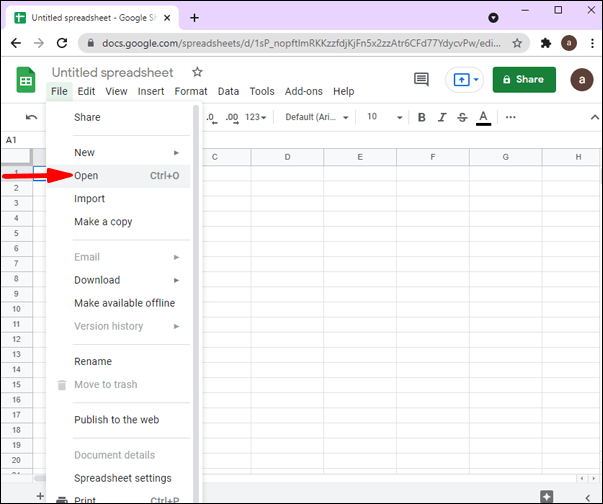The image size is (603, 504).
Task: Click the Chrome profile avatar
Action: pos(569,43)
